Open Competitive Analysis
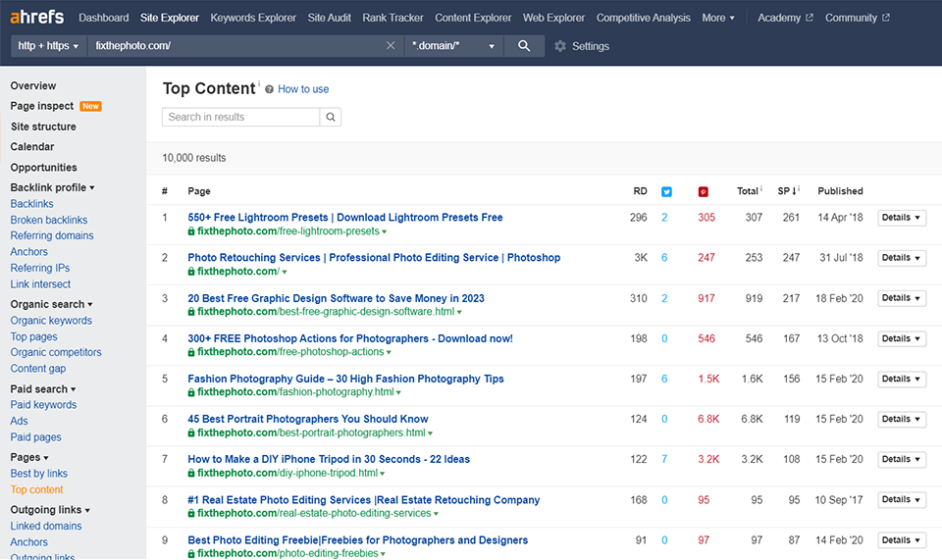This screenshot has width=942, height=560. [643, 18]
